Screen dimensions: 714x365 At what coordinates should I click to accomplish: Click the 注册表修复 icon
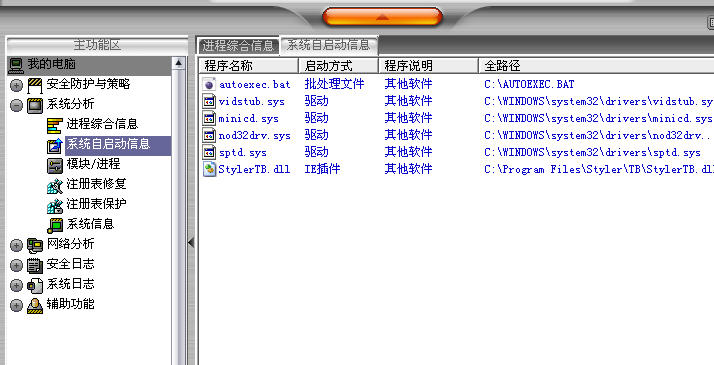(x=55, y=185)
